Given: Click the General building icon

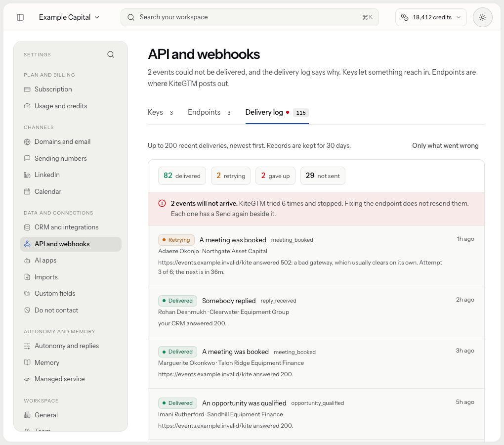Looking at the screenshot, I should pos(27,415).
